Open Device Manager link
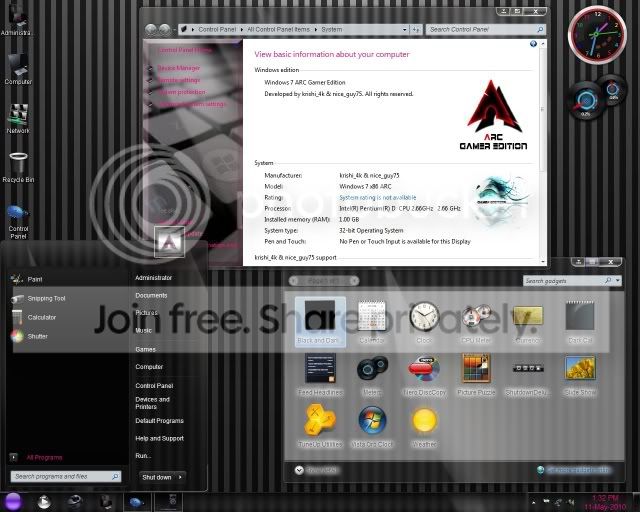640x512 pixels. coord(179,68)
